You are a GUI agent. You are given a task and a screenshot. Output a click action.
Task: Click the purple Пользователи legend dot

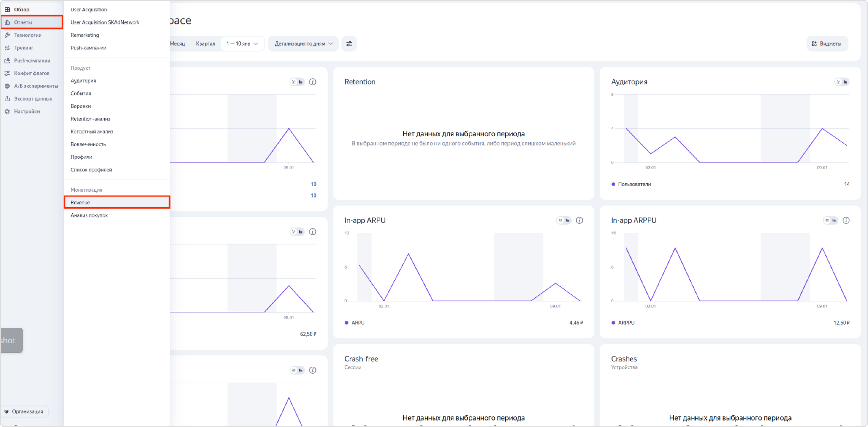click(x=613, y=184)
